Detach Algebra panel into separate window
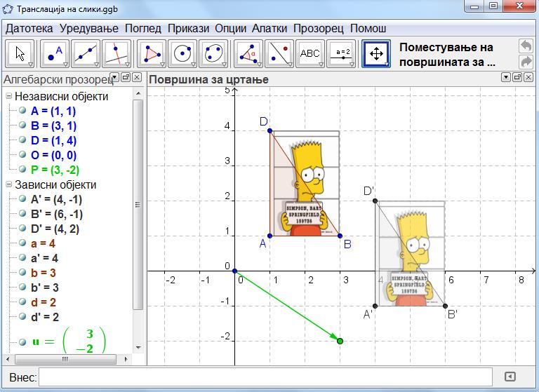539x392 pixels. click(126, 77)
